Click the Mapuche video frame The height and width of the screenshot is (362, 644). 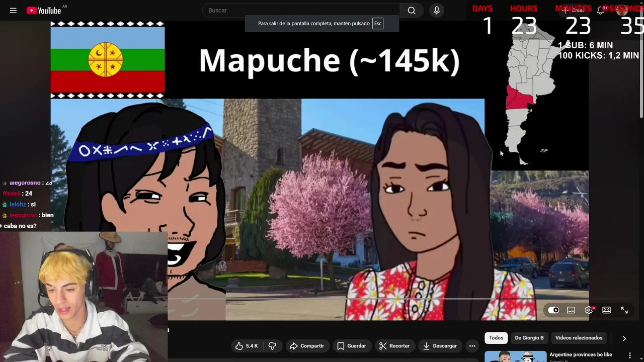click(x=319, y=170)
